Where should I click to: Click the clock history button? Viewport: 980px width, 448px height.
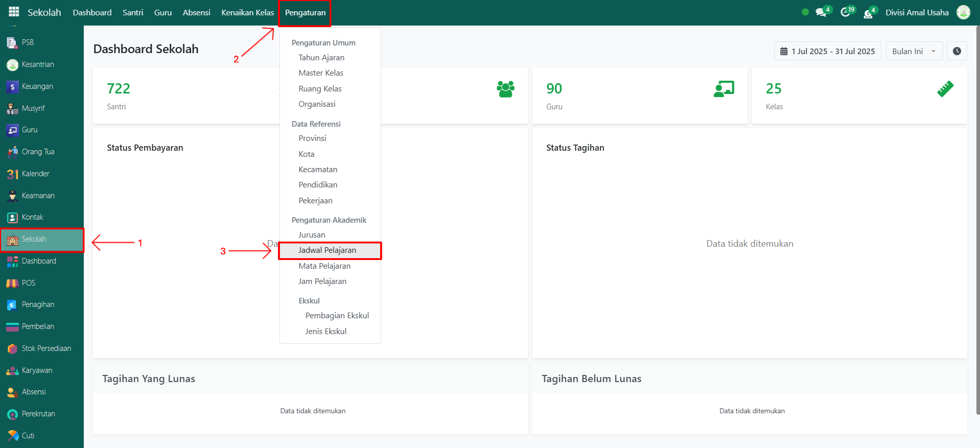pyautogui.click(x=956, y=51)
